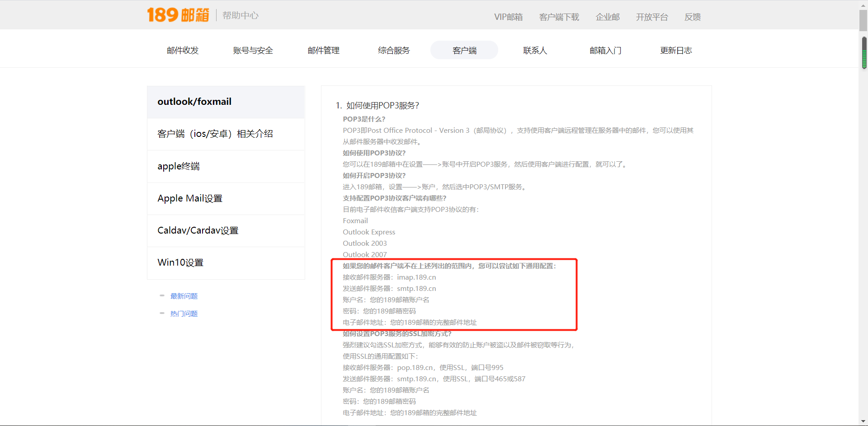Click text 如何使用POP3协议?
The width and height of the screenshot is (868, 426).
374,153
